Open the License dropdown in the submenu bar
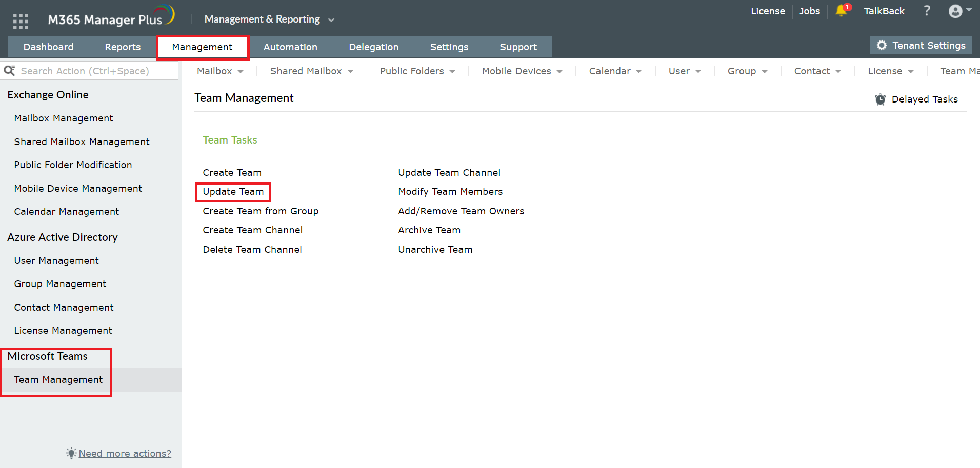The width and height of the screenshot is (980, 468). click(x=891, y=71)
